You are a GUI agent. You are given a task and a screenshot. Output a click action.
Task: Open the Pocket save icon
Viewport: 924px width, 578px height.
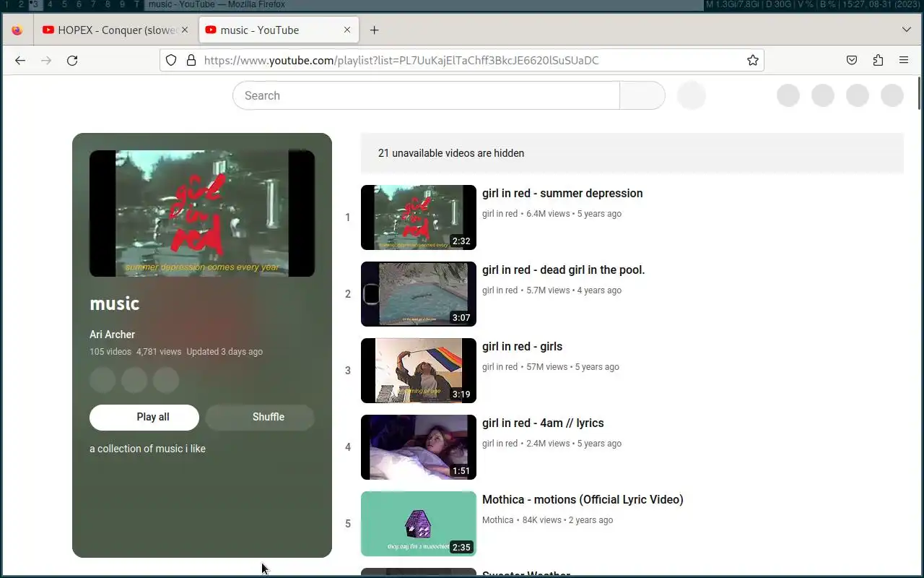coord(852,61)
